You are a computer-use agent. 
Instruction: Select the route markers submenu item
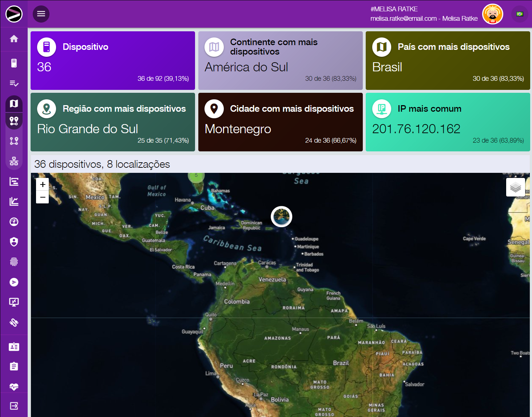pyautogui.click(x=14, y=141)
